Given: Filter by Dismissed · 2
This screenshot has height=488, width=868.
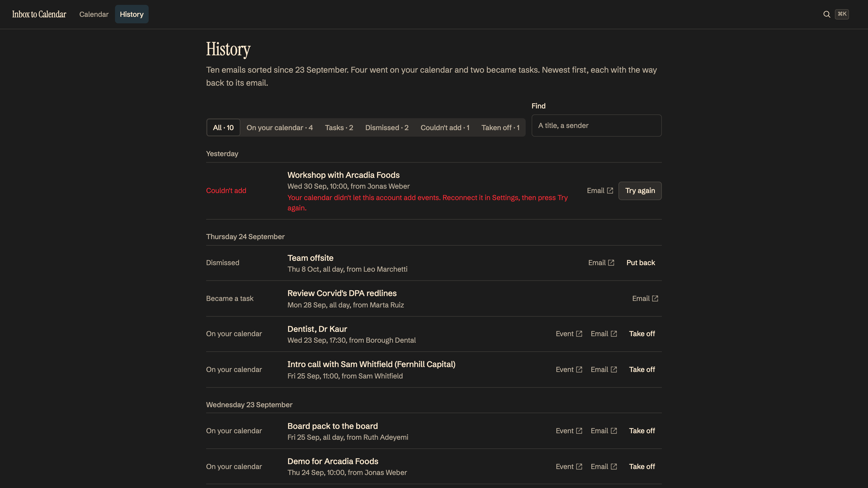Looking at the screenshot, I should (x=387, y=128).
